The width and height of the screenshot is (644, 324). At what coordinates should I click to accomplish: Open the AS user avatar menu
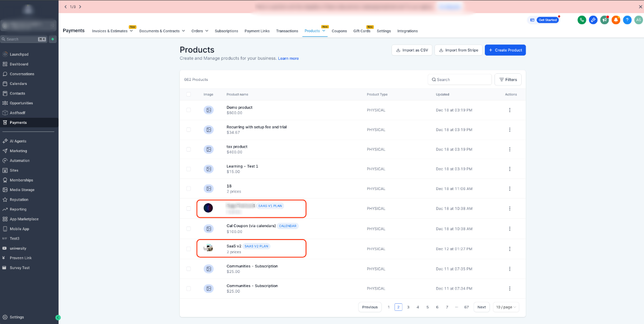[638, 20]
